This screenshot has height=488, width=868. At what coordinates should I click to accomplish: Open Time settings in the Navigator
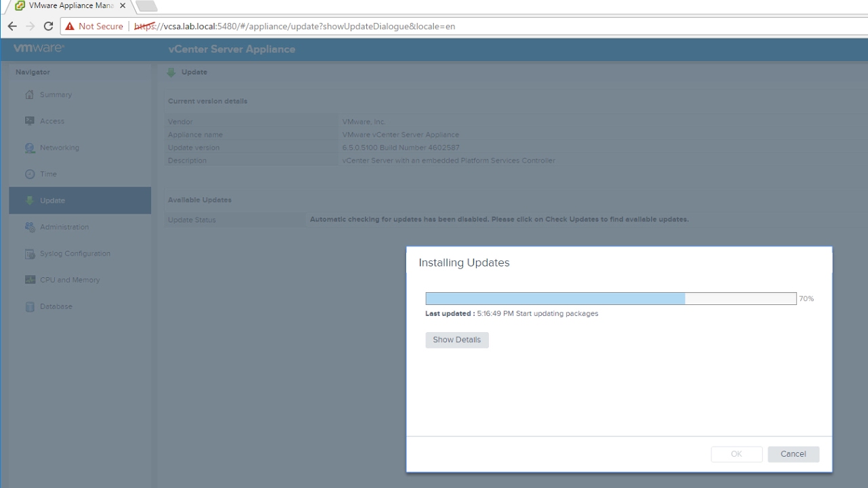pos(80,174)
